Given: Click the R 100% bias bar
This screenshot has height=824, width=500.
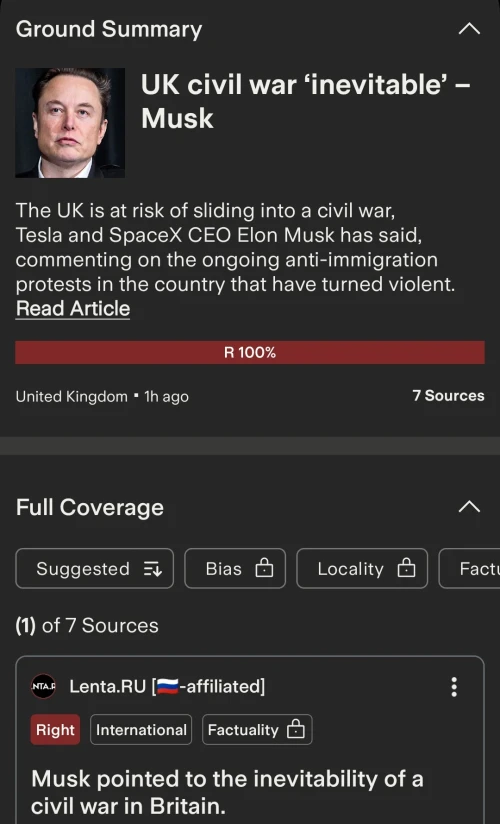Looking at the screenshot, I should tap(250, 353).
